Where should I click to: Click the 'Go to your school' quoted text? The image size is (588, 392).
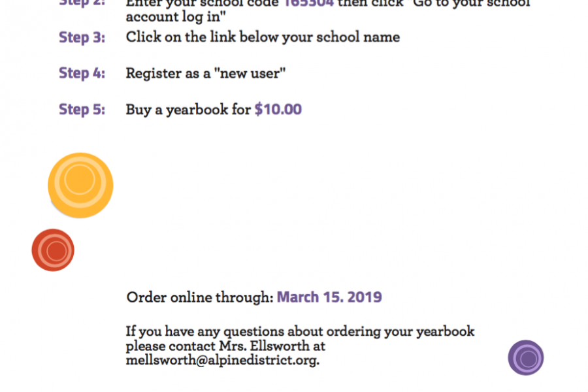point(471,3)
